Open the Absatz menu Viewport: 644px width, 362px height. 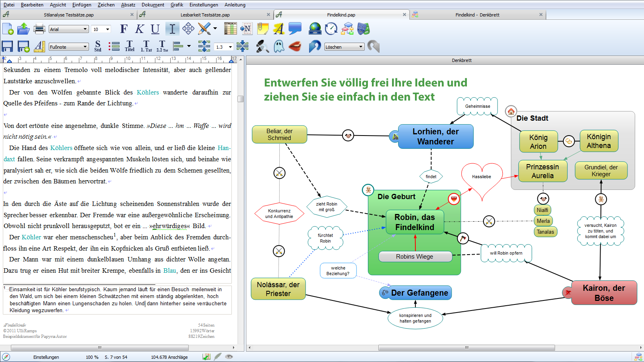pyautogui.click(x=128, y=5)
